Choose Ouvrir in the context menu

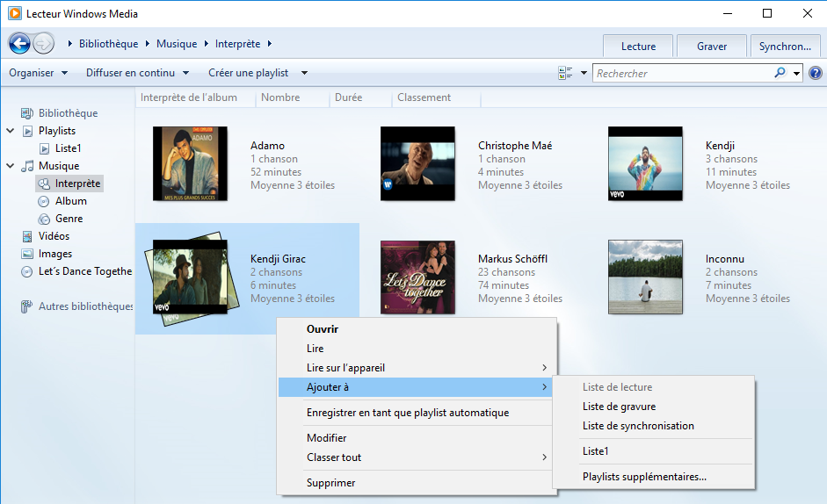(x=417, y=329)
